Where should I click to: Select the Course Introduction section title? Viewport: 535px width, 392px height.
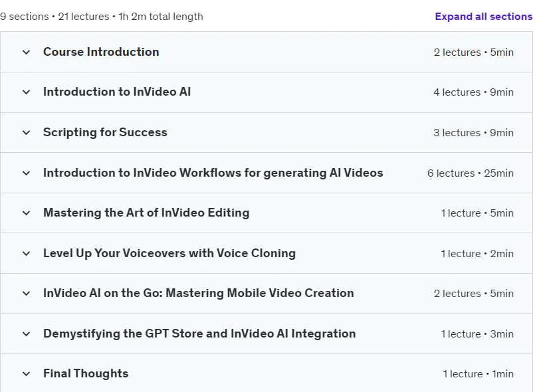click(101, 52)
